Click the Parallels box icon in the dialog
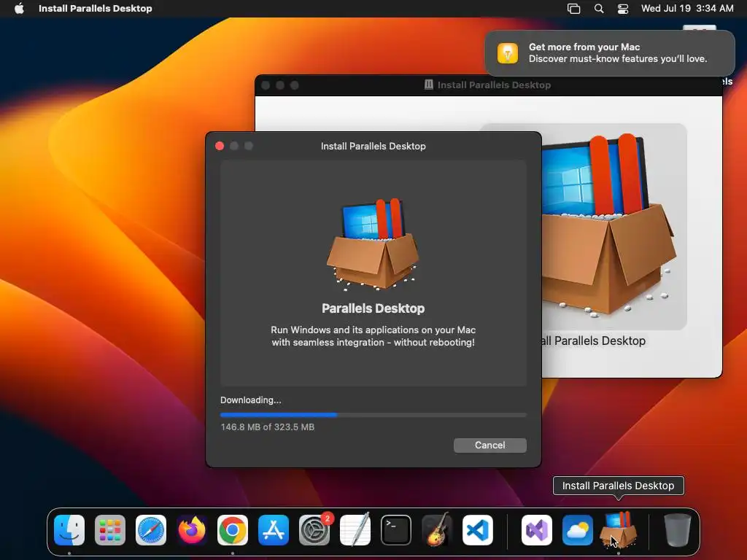 (373, 244)
